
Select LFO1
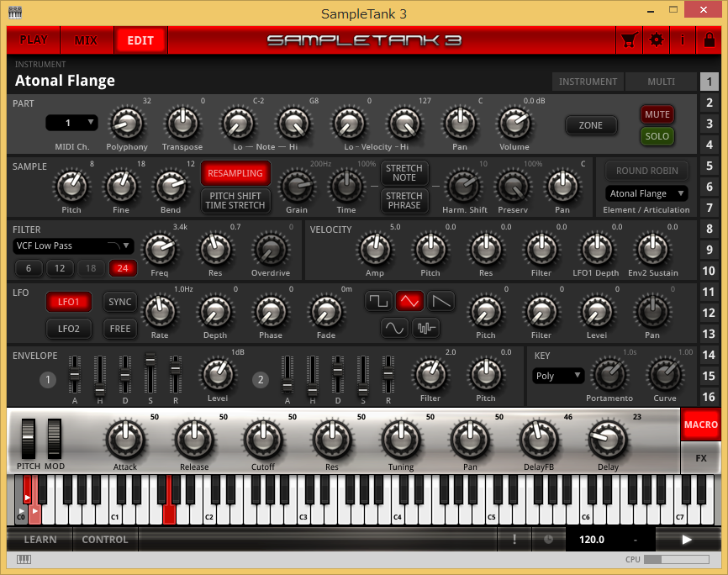(x=69, y=302)
